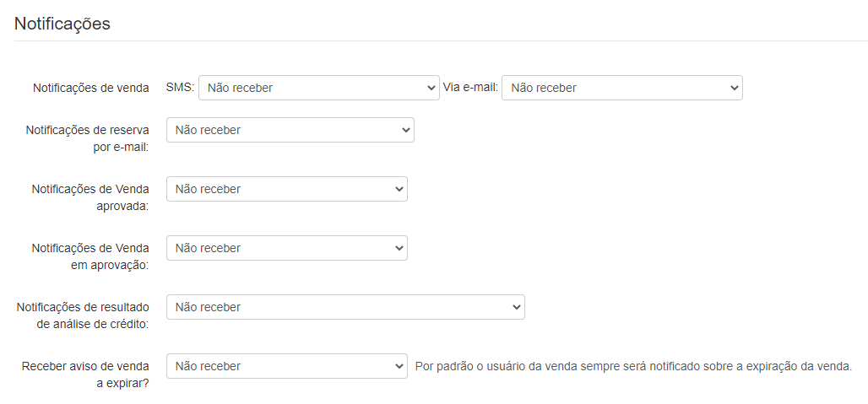Click the 'Notificações de venda' label

[90, 88]
